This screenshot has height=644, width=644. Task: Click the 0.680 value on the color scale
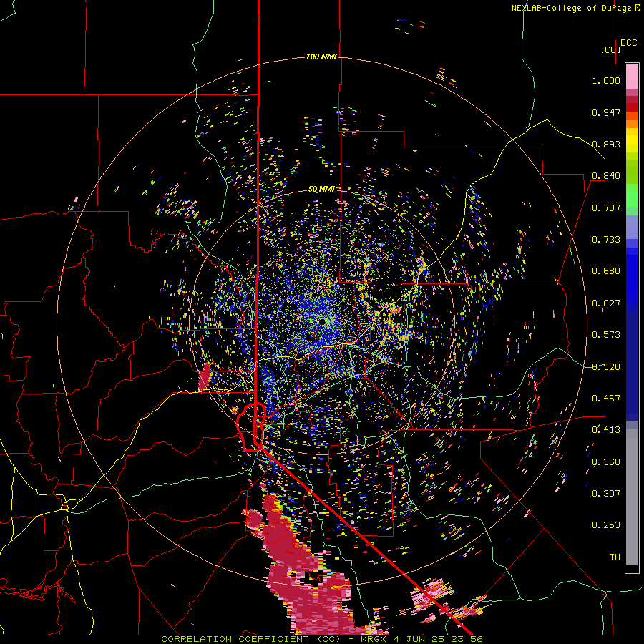(606, 271)
